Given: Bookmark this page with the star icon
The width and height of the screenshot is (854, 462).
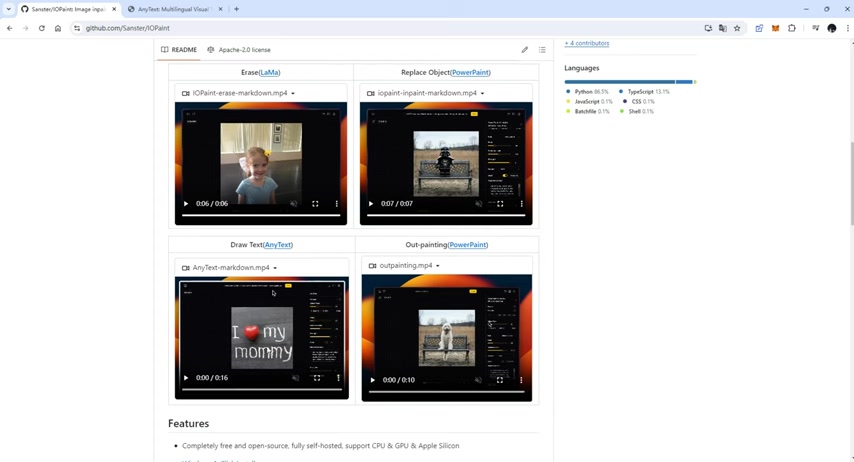Looking at the screenshot, I should click(x=737, y=28).
